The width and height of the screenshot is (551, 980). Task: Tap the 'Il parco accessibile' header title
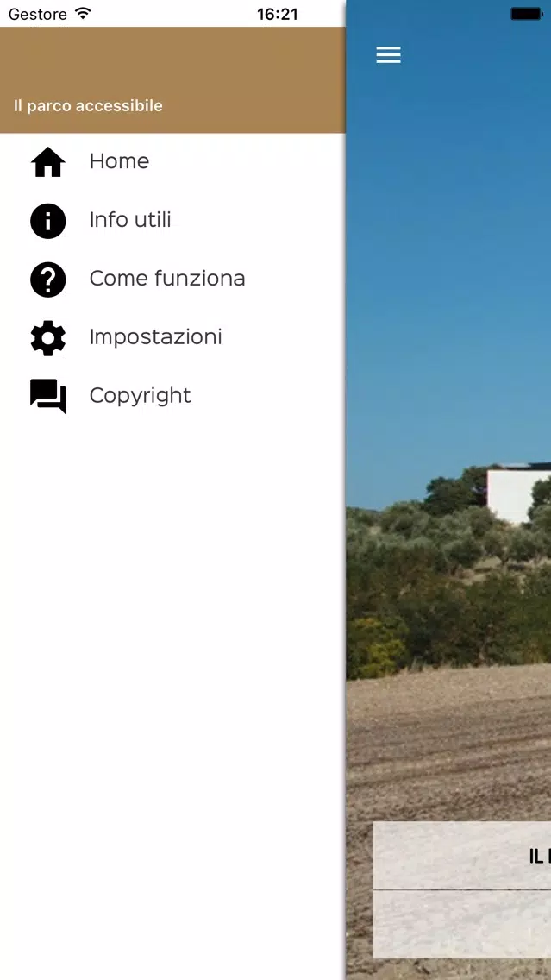(x=88, y=105)
